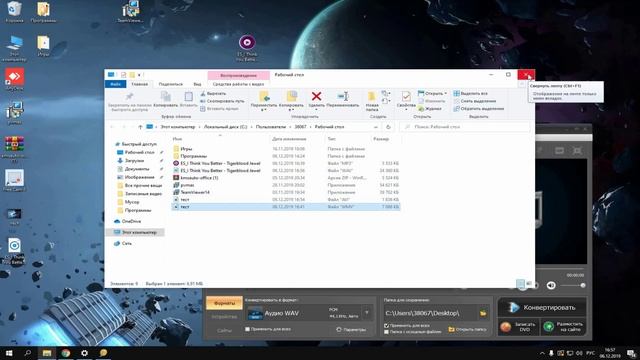Switch to the Вид ribbon tab
The width and height of the screenshot is (640, 360).
tap(197, 84)
